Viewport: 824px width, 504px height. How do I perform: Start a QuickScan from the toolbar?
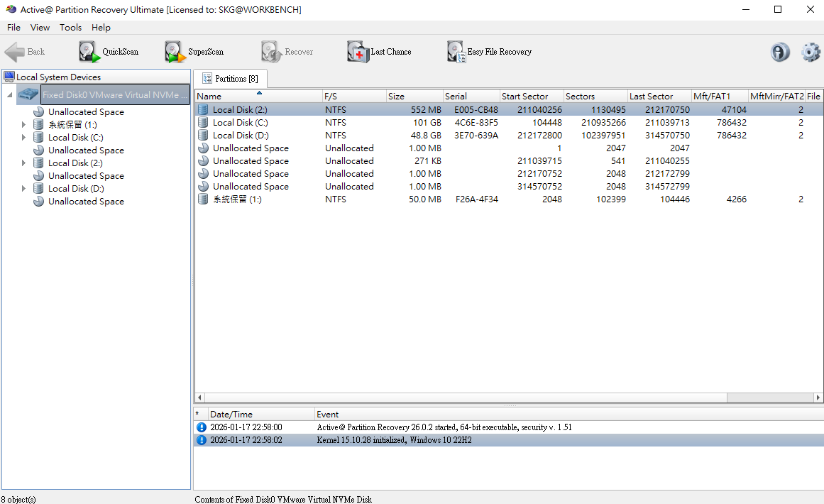point(109,52)
